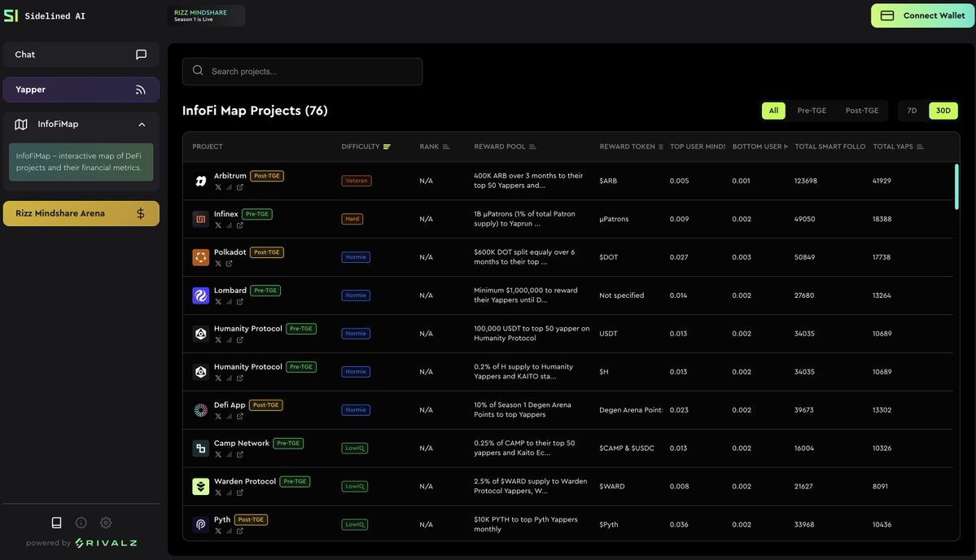Open Camp Network's external link icon

(x=239, y=455)
